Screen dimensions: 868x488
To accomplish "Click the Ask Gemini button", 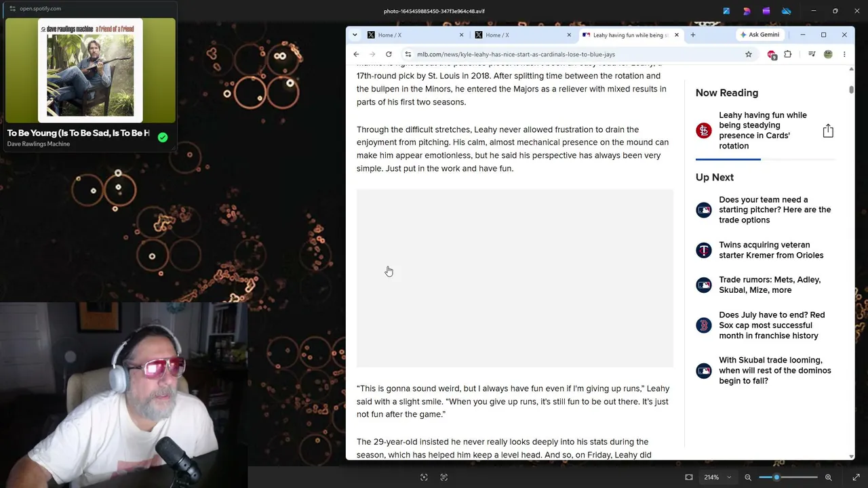I will [x=759, y=35].
